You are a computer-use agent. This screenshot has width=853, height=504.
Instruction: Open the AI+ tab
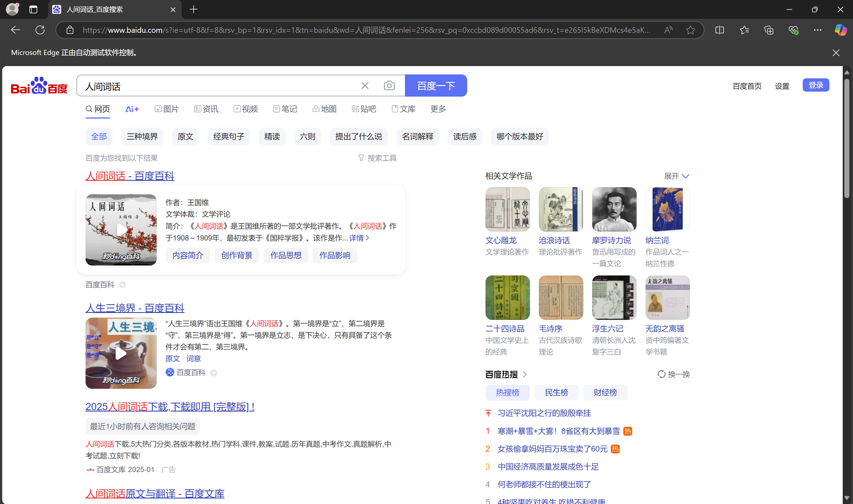[x=132, y=109]
